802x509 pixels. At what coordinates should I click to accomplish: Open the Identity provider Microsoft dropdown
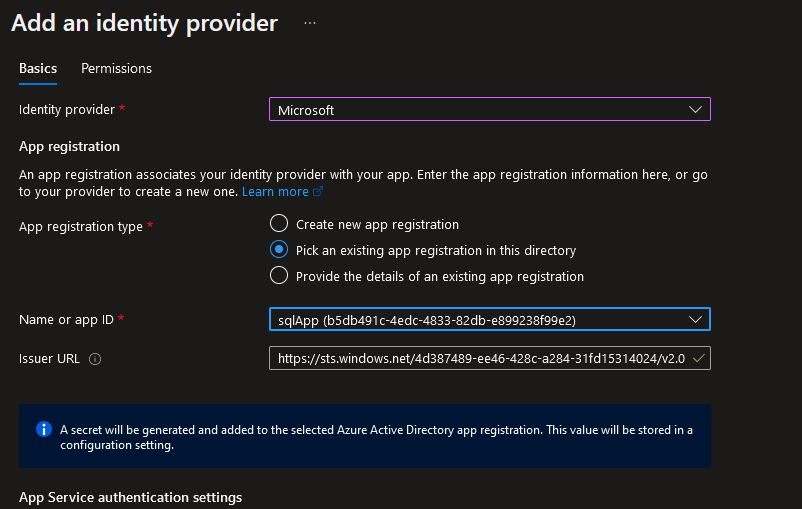click(489, 109)
